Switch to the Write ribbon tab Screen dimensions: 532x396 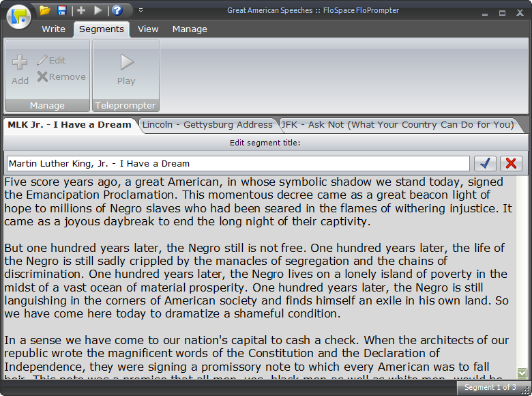tap(53, 29)
